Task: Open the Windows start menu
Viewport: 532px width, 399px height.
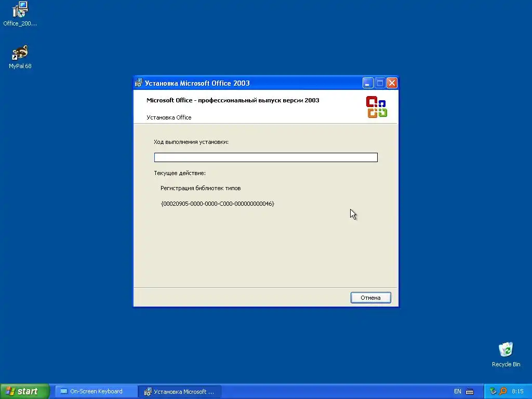Action: [x=25, y=391]
